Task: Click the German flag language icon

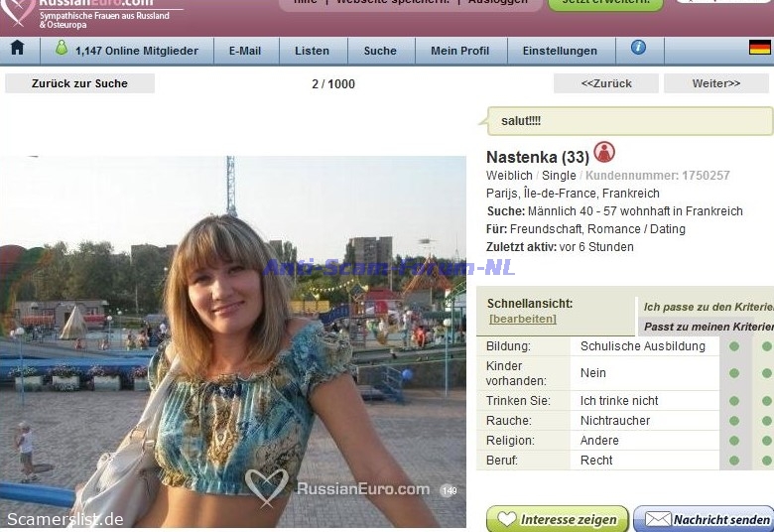Action: click(x=759, y=48)
